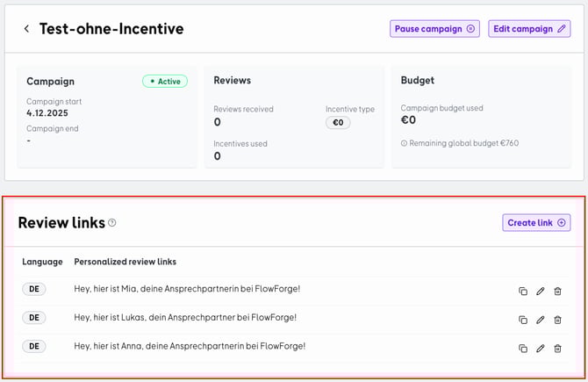This screenshot has height=382, width=588.
Task: Delete the Mia review link
Action: (557, 292)
